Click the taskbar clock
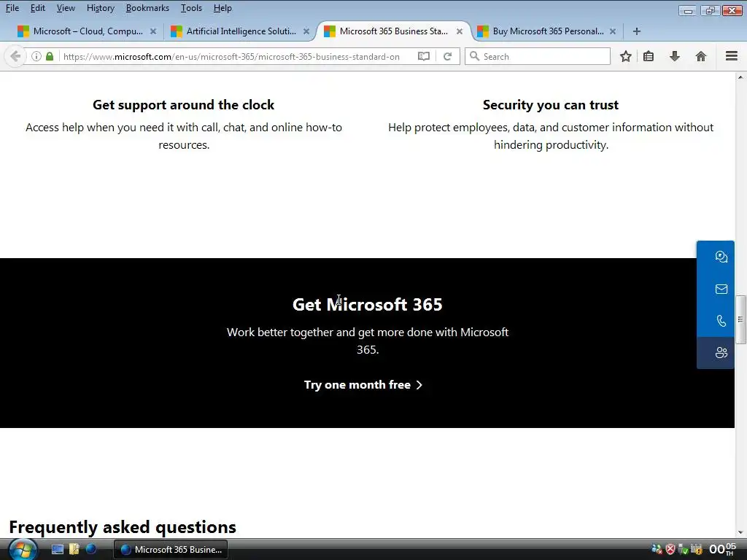This screenshot has height=560, width=747. pyautogui.click(x=722, y=550)
